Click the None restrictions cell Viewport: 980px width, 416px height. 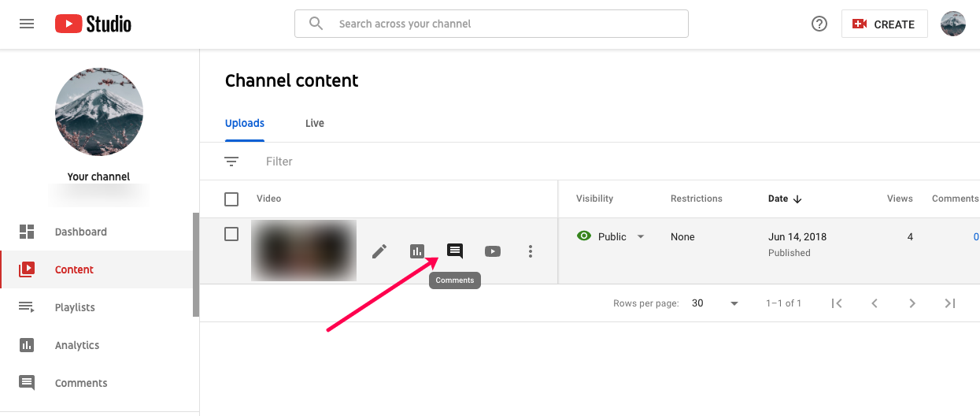[x=682, y=236]
